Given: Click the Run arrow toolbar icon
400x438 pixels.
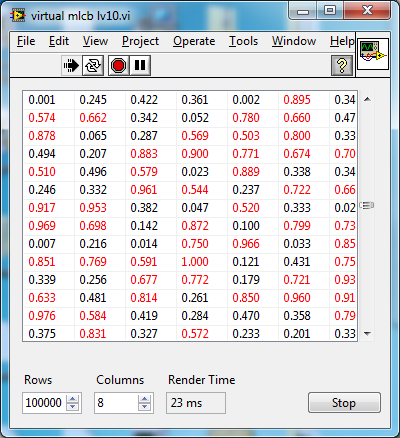Looking at the screenshot, I should [x=71, y=65].
